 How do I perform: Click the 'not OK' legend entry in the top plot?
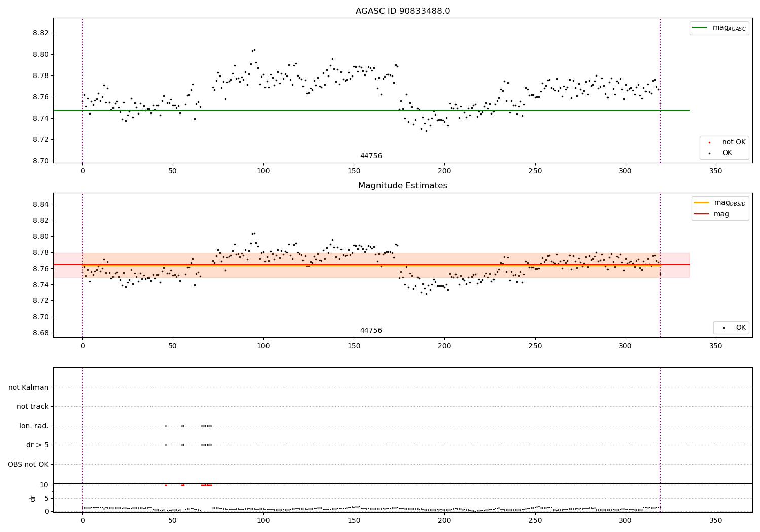725,142
